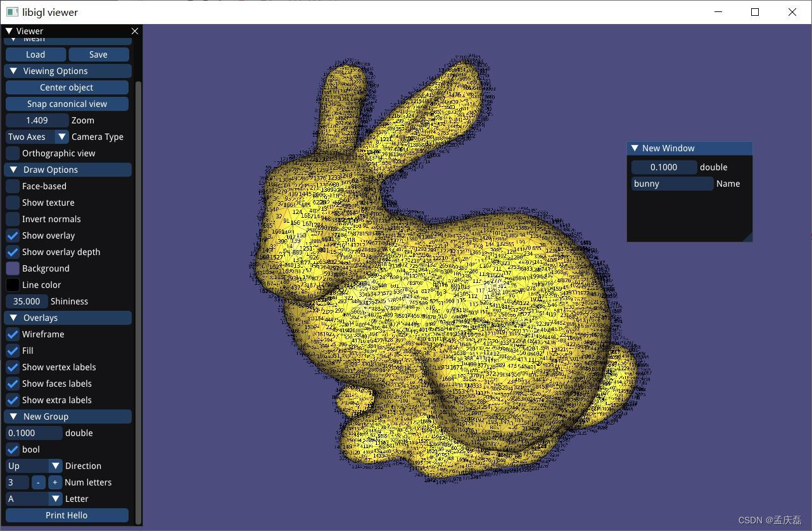Uncheck Show overlay depth checkbox
Viewport: 812px width, 531px height.
pos(13,252)
